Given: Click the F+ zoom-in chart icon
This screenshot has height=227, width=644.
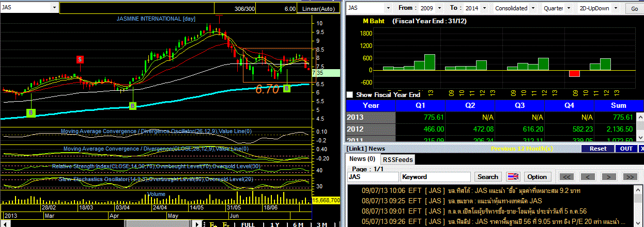Looking at the screenshot, I should click(213, 224).
